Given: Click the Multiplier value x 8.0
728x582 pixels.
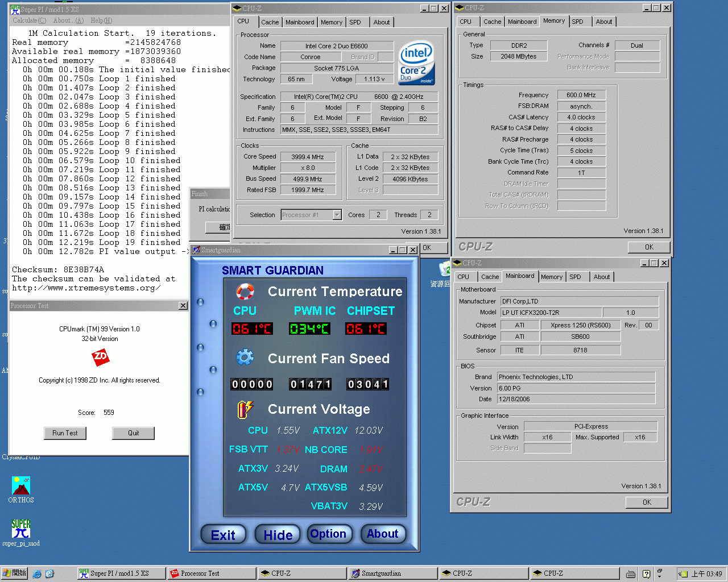Looking at the screenshot, I should (308, 168).
